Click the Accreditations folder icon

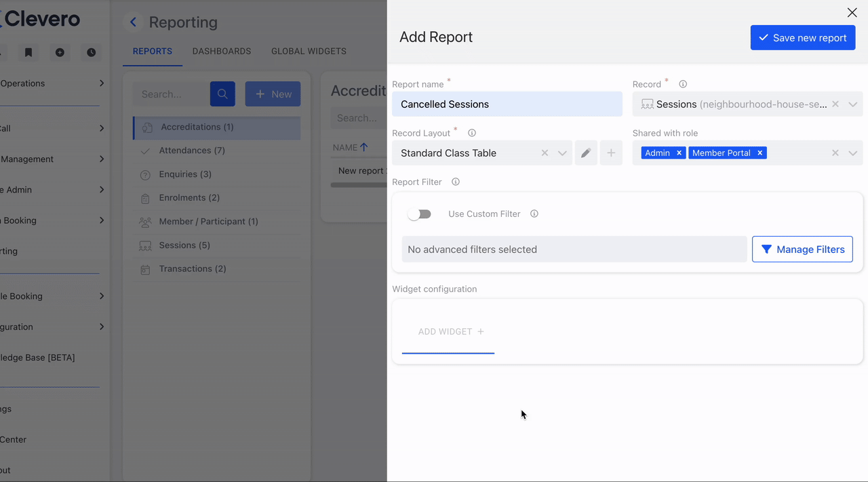[x=147, y=127]
